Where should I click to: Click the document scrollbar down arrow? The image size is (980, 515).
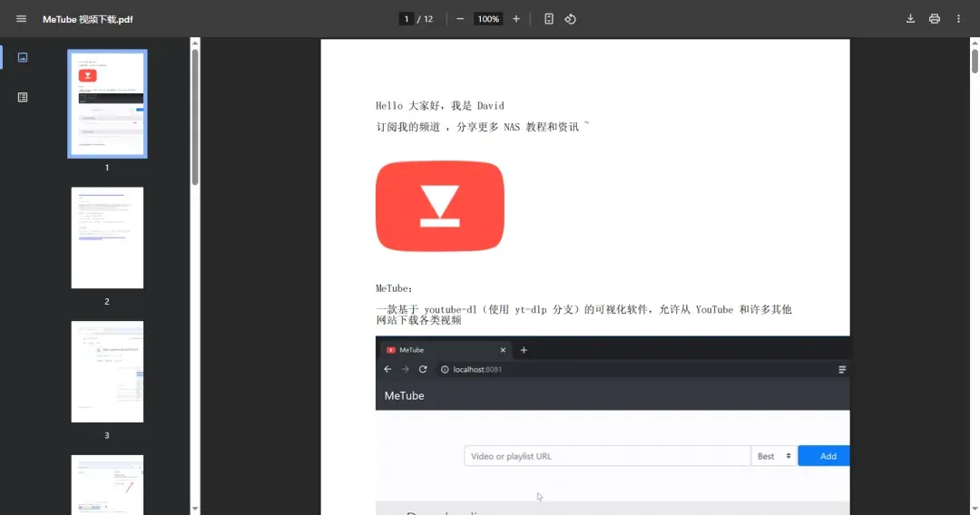tap(975, 509)
